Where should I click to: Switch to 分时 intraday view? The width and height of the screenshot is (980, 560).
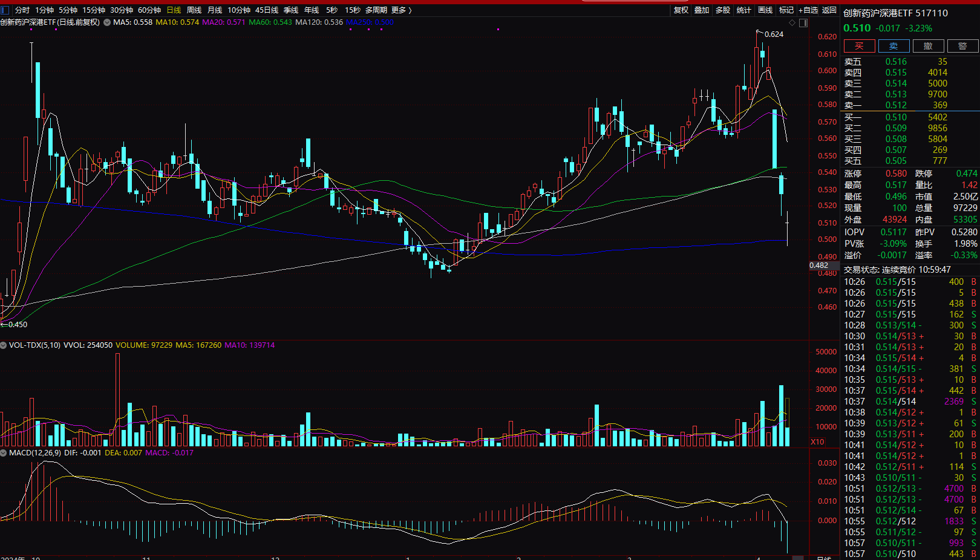click(x=22, y=10)
